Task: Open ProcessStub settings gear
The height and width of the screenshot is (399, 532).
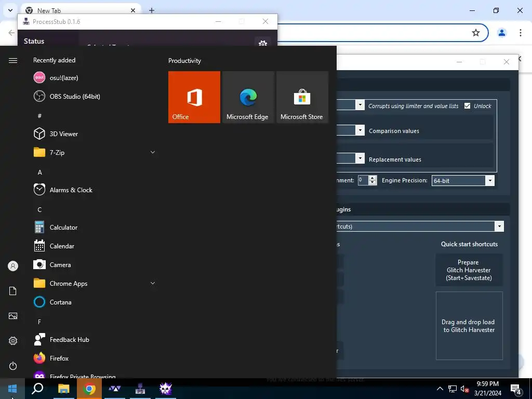Action: click(x=263, y=44)
